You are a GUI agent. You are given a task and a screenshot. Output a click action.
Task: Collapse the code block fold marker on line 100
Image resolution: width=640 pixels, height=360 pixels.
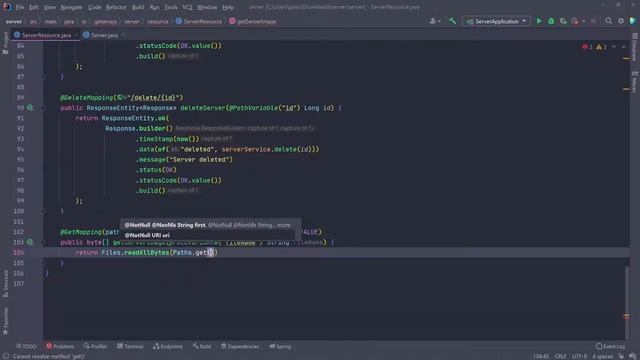pos(43,211)
